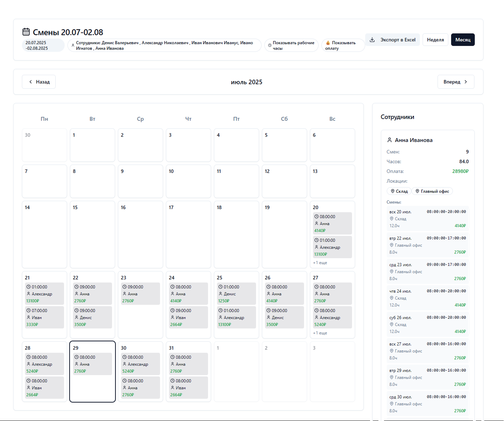Click the download icon in Экспорт в Excel
The height and width of the screenshot is (421, 504).
click(x=372, y=40)
